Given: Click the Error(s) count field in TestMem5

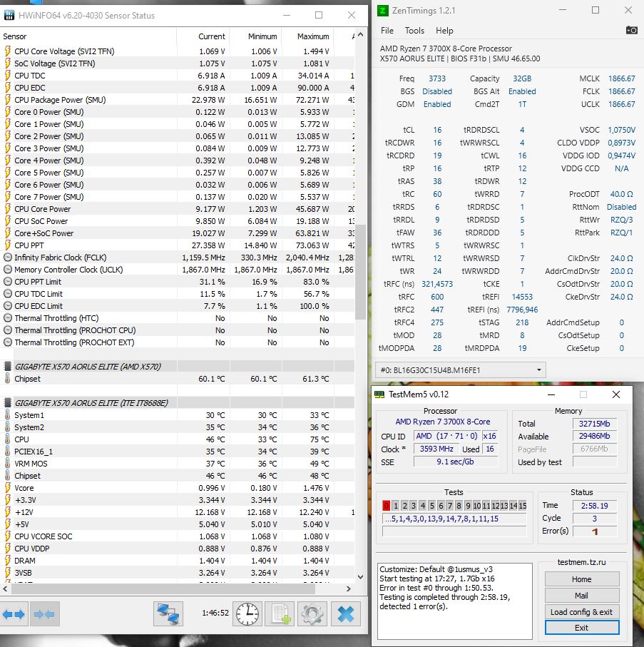Looking at the screenshot, I should [x=595, y=531].
